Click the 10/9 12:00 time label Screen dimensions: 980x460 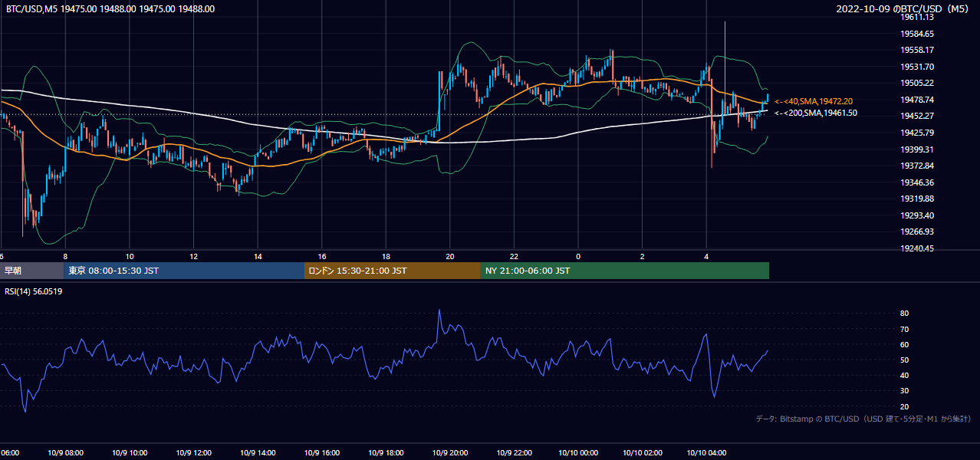pos(193,453)
